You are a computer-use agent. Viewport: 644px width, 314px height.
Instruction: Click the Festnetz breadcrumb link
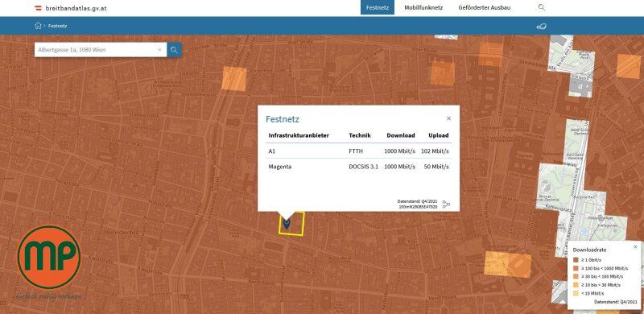[x=57, y=26]
